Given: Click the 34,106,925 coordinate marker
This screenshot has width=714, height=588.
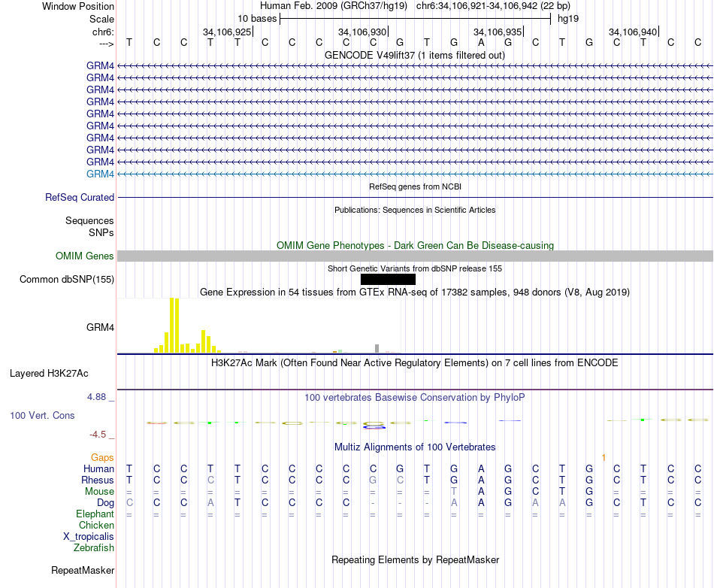Looking at the screenshot, I should click(227, 32).
